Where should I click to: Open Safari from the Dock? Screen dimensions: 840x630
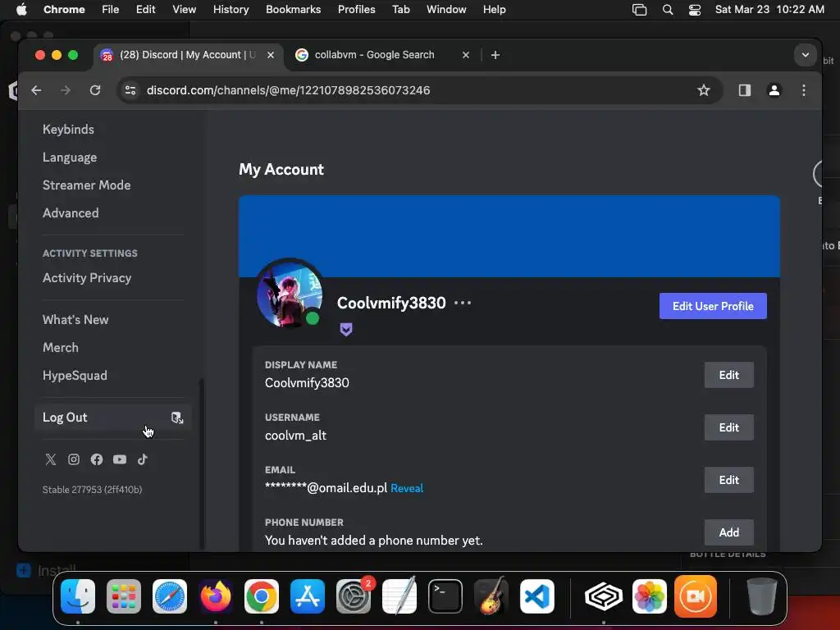point(170,596)
